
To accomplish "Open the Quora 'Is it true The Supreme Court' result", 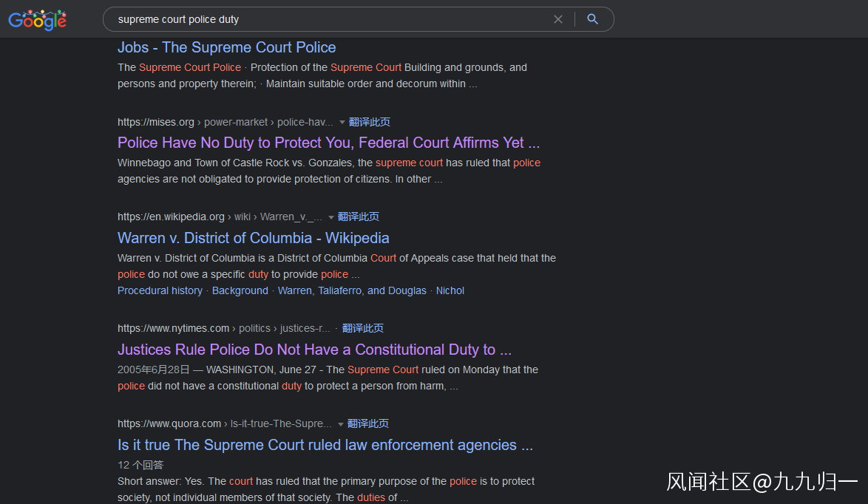I will pyautogui.click(x=325, y=445).
